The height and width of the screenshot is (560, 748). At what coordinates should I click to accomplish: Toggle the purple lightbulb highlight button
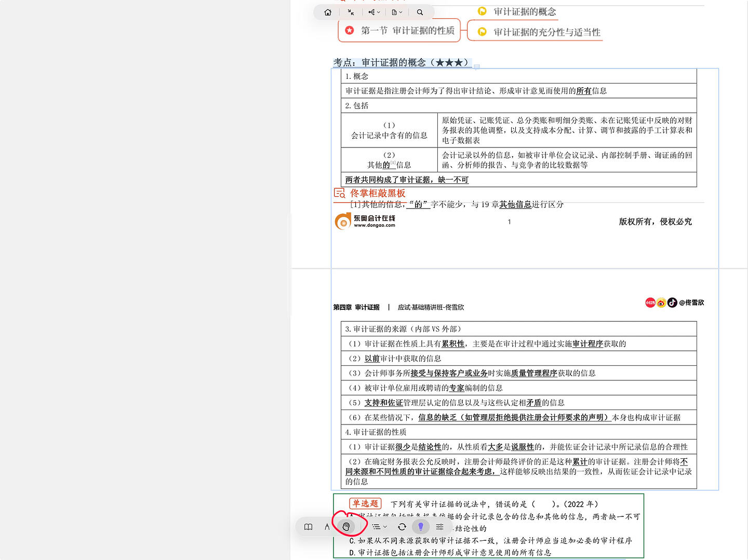[x=421, y=527]
